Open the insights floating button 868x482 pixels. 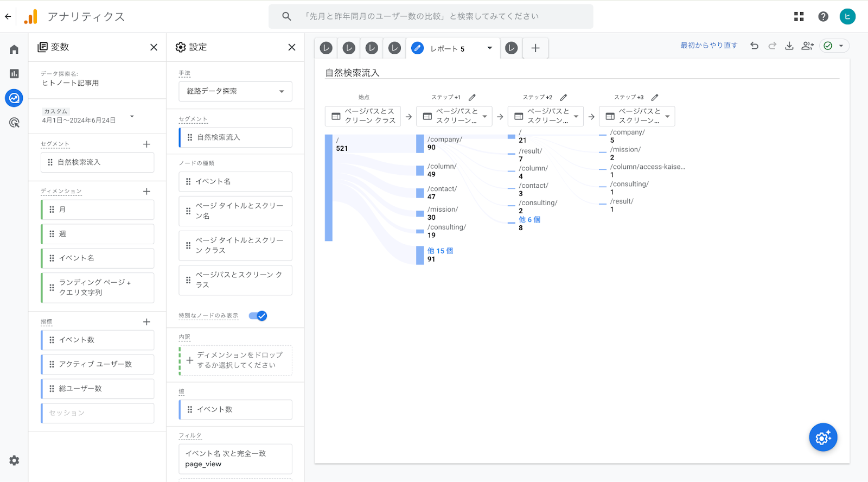823,437
